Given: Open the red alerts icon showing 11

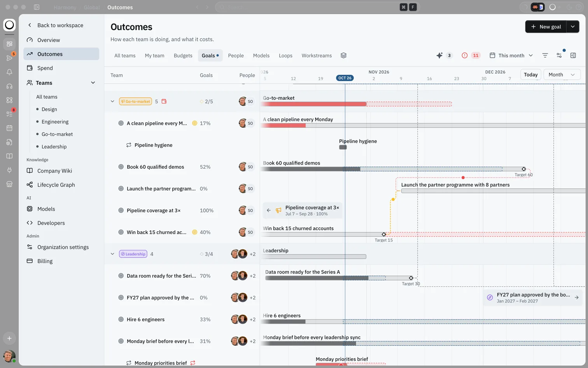Looking at the screenshot, I should (464, 55).
